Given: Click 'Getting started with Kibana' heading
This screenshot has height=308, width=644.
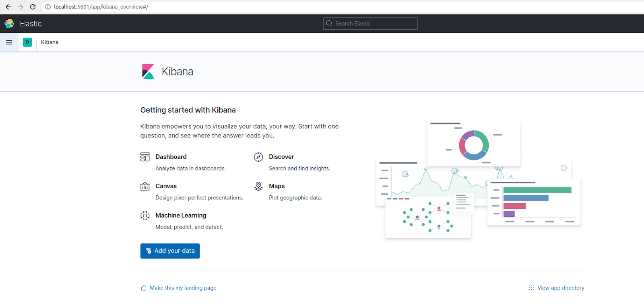Looking at the screenshot, I should click(x=188, y=110).
